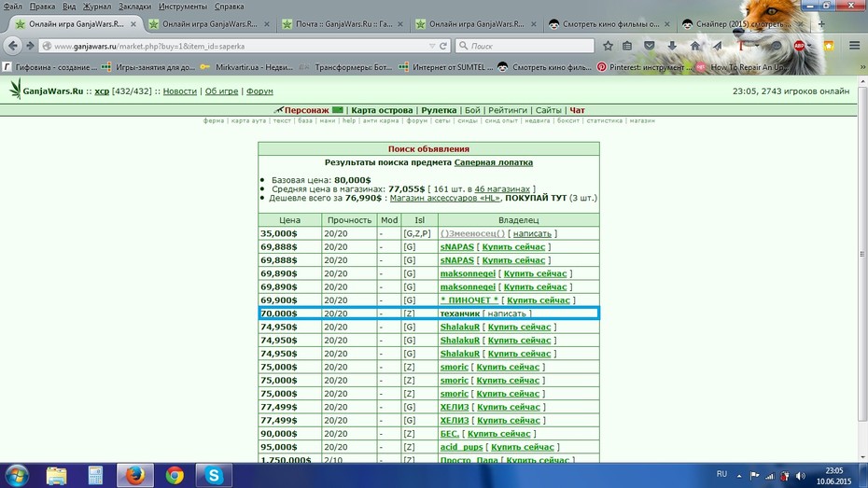Open the chat bubble toolbar icon

click(777, 46)
